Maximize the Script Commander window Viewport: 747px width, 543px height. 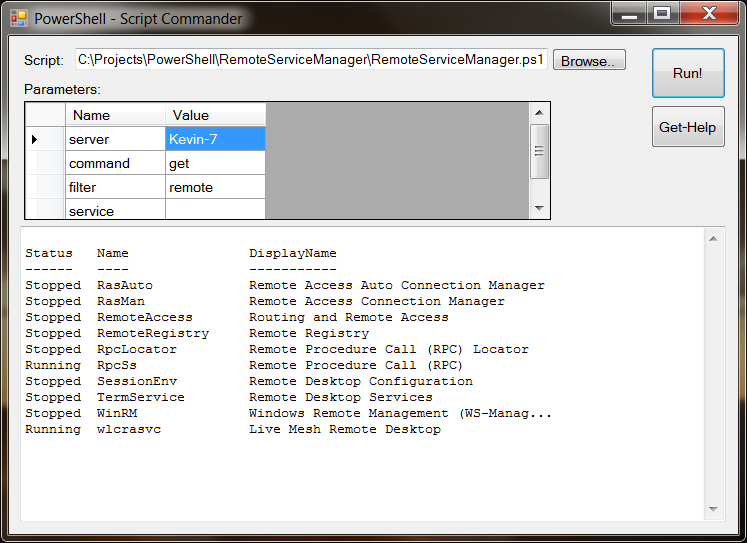pos(662,13)
